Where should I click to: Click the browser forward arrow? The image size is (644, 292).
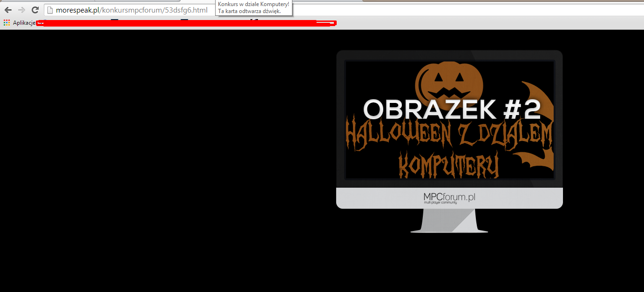tap(21, 10)
